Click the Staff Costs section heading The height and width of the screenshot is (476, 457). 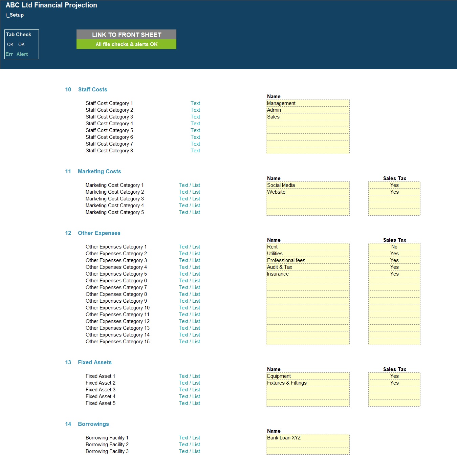(92, 89)
